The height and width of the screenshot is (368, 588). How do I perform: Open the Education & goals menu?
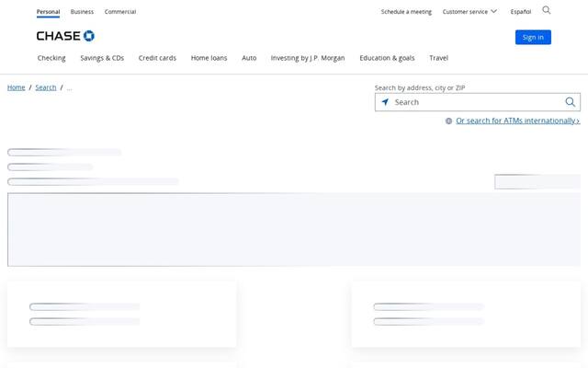coord(387,58)
